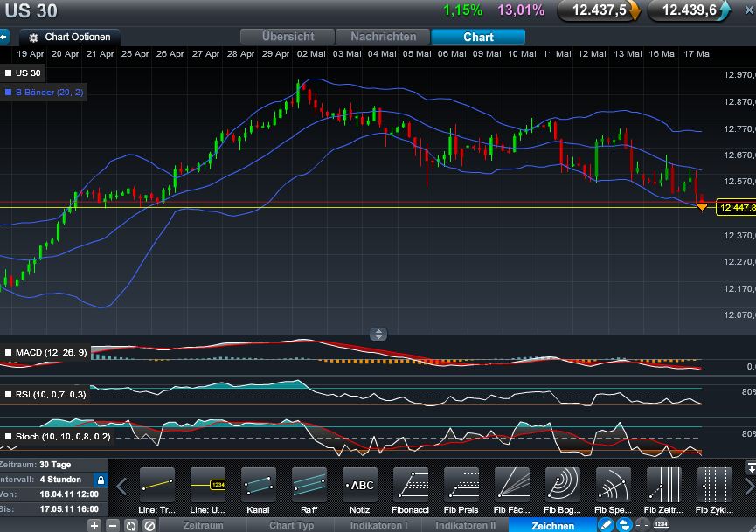The height and width of the screenshot is (532, 756).
Task: Open Chart Optionen gear settings
Action: [x=70, y=37]
